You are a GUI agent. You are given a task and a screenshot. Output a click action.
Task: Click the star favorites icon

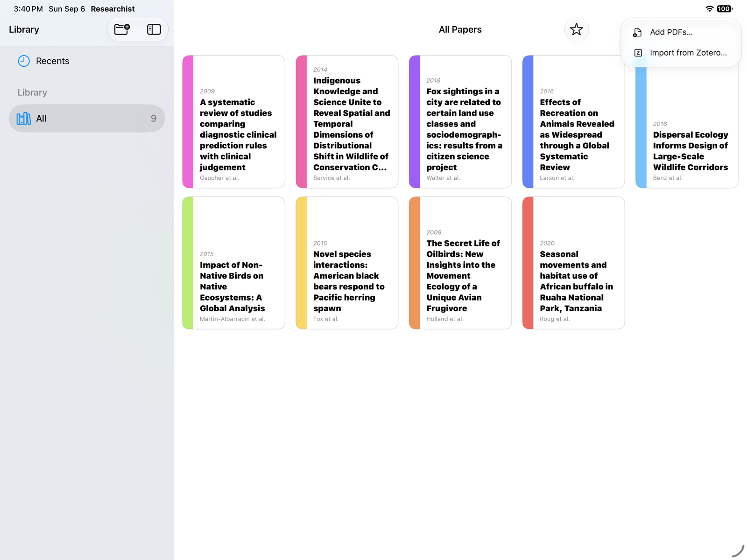577,29
